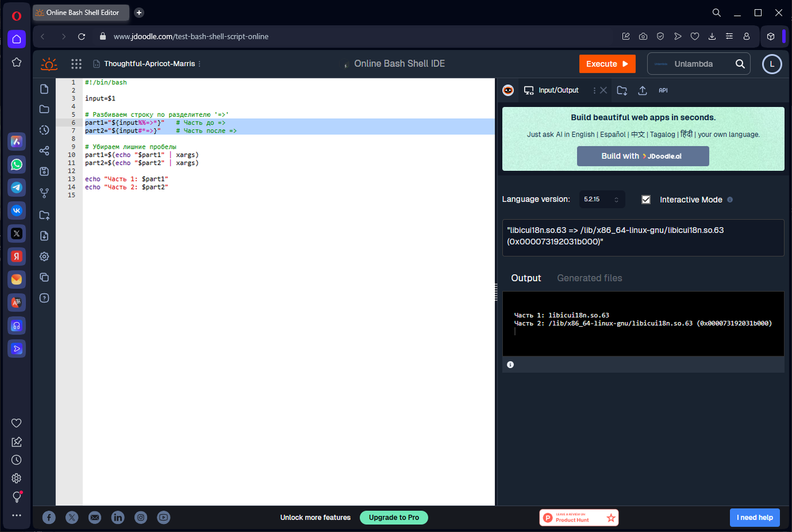Click the Save disk icon

click(44, 172)
